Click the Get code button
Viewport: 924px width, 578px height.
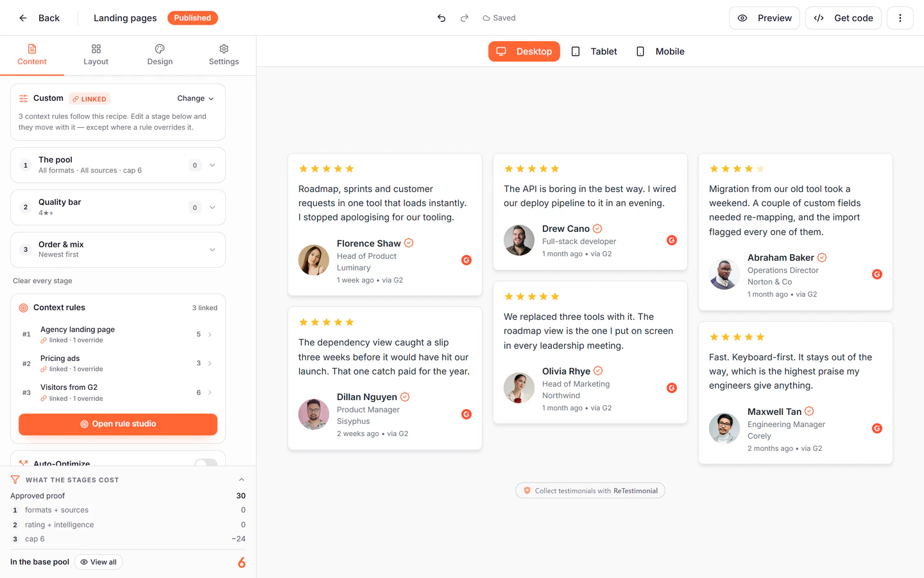point(843,18)
